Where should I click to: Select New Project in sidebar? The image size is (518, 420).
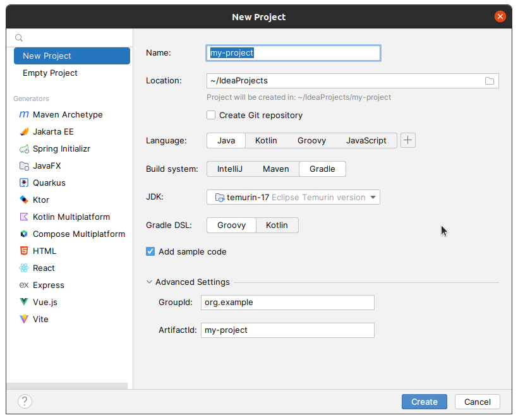coord(72,56)
